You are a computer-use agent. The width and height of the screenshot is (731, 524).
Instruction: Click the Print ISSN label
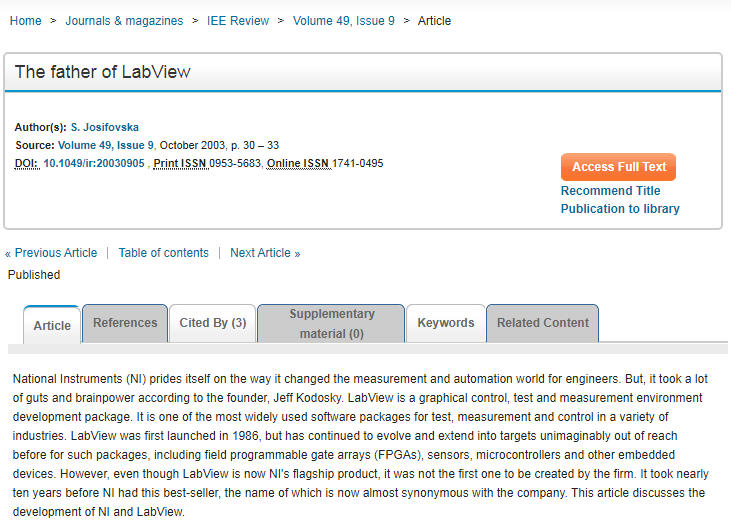pos(180,164)
